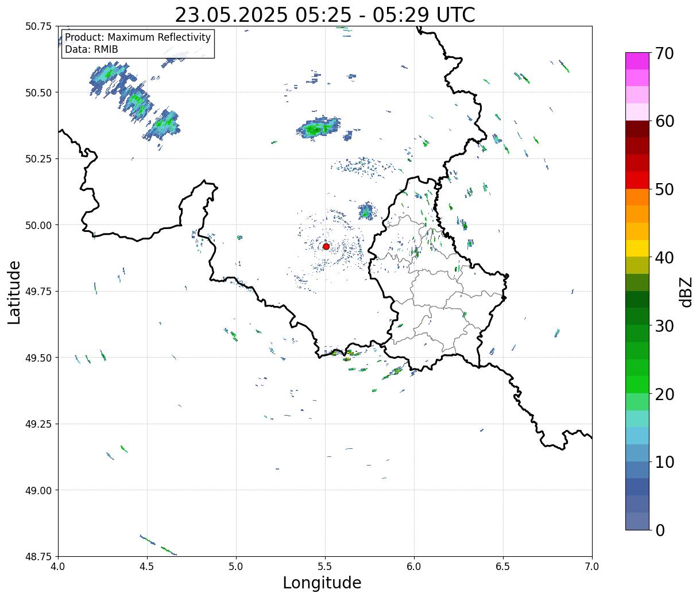Click the latitude tick label '50.25'
The image size is (700, 597).
pos(38,159)
